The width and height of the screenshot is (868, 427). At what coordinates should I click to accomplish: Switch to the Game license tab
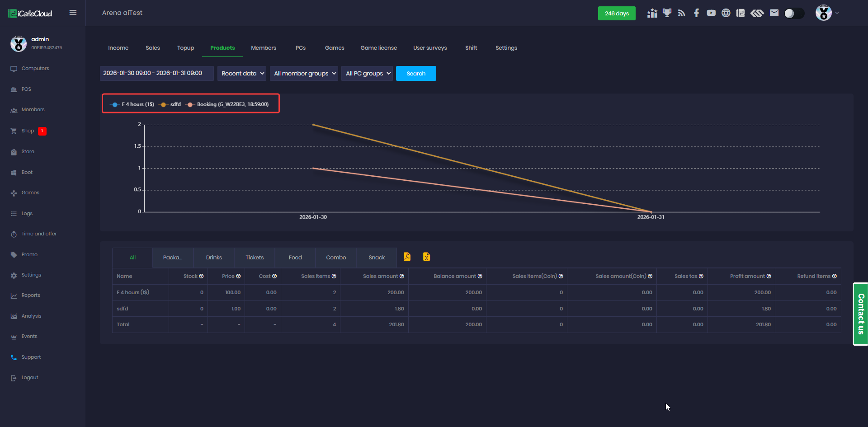[x=378, y=48]
